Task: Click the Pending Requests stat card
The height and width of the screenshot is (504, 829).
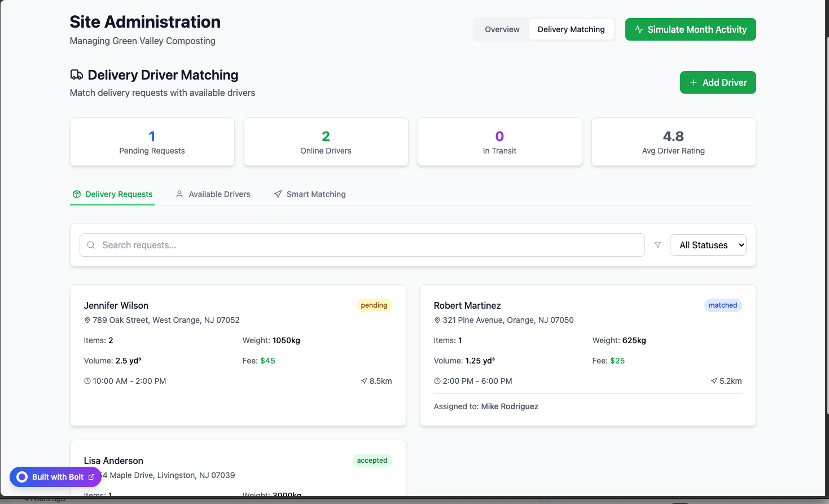Action: 152,142
